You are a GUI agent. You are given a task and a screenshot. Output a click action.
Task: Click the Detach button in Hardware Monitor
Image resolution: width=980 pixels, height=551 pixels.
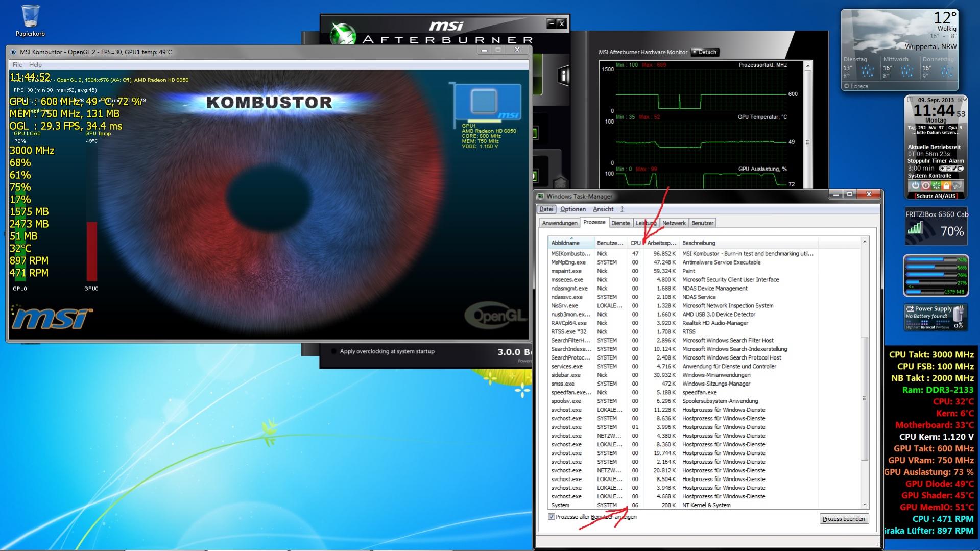point(704,52)
